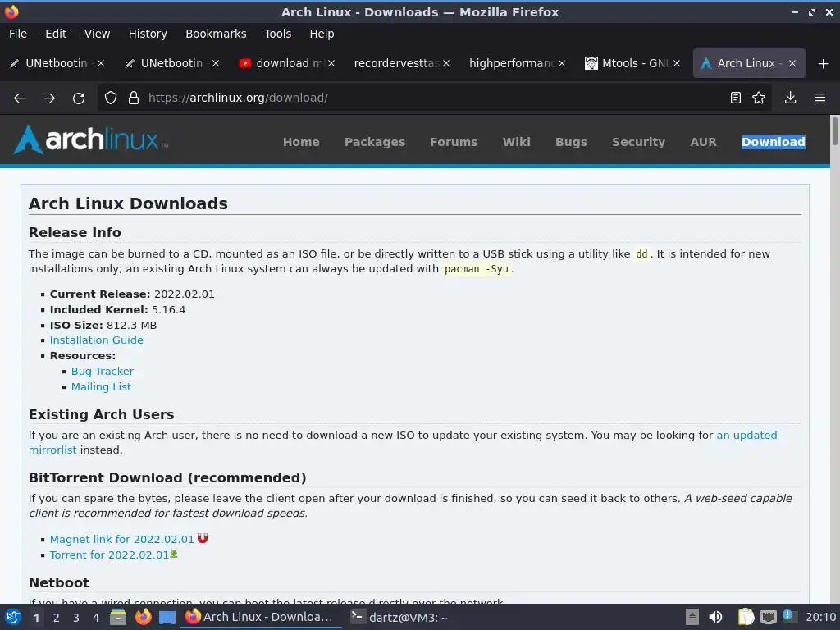
Task: Click the highlighted Download nav link
Action: (x=773, y=142)
